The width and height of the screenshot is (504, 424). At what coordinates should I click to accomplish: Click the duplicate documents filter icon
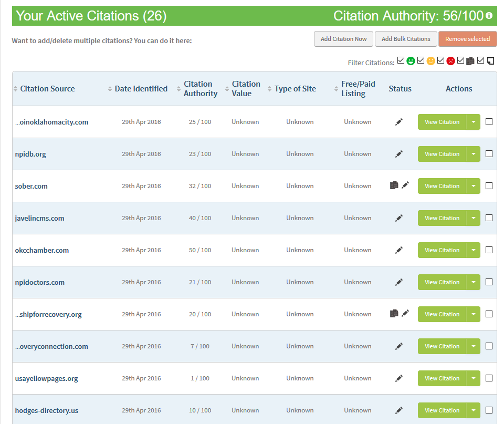coord(470,61)
